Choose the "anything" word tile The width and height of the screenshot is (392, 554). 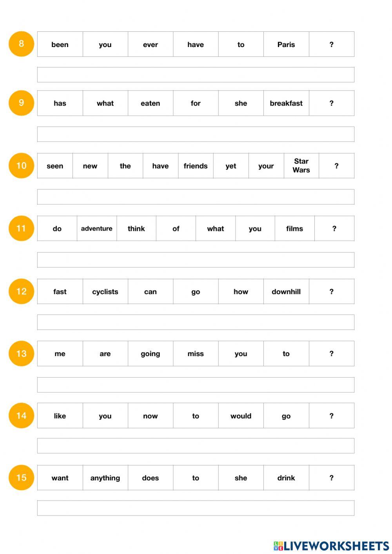coord(105,478)
